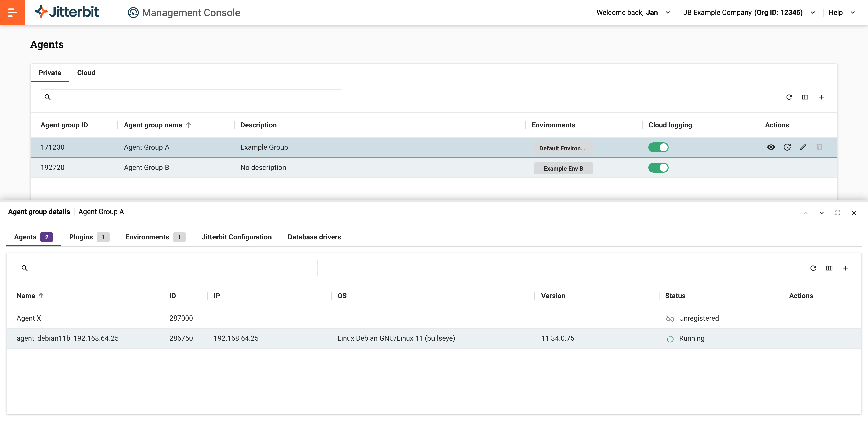Click the Unregistered status icon for Agent X
The width and height of the screenshot is (868, 421).
pos(670,319)
